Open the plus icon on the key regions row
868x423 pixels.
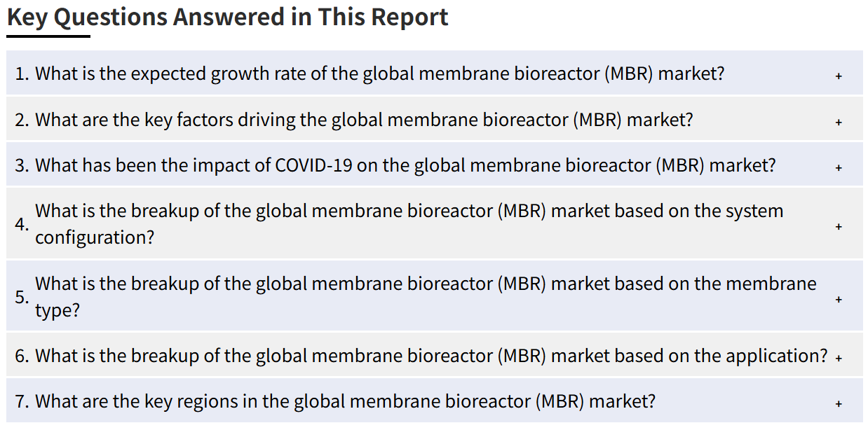coord(839,403)
